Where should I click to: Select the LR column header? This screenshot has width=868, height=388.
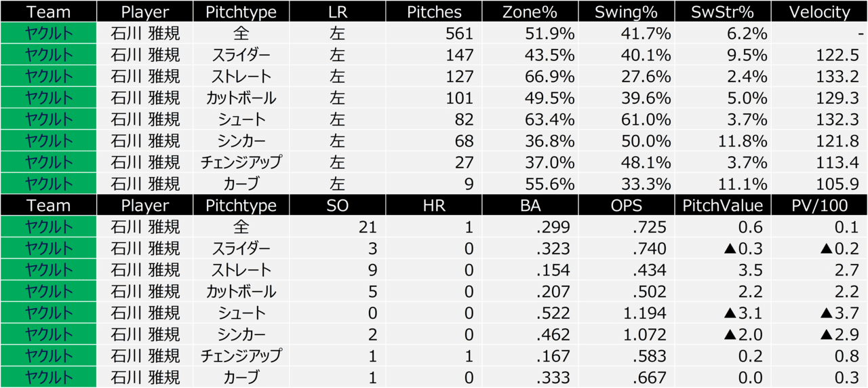(x=337, y=12)
